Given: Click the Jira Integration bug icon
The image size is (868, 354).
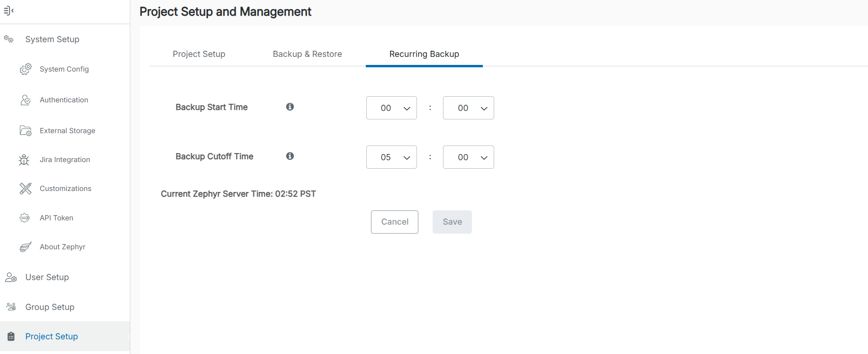Looking at the screenshot, I should point(24,160).
